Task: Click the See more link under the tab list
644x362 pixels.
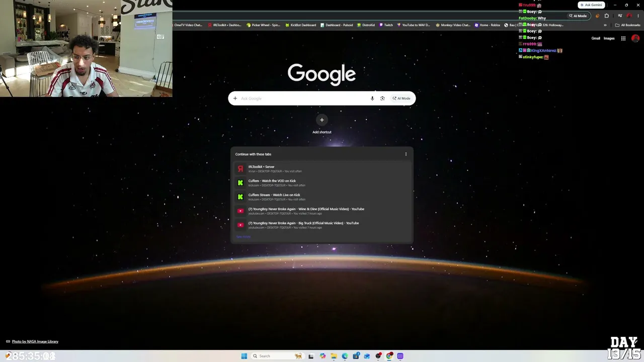Action: (244, 237)
